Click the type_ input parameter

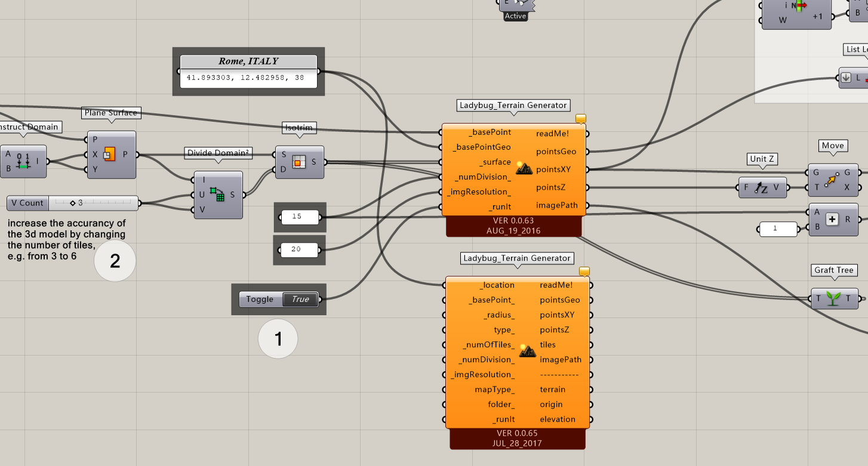coord(504,330)
